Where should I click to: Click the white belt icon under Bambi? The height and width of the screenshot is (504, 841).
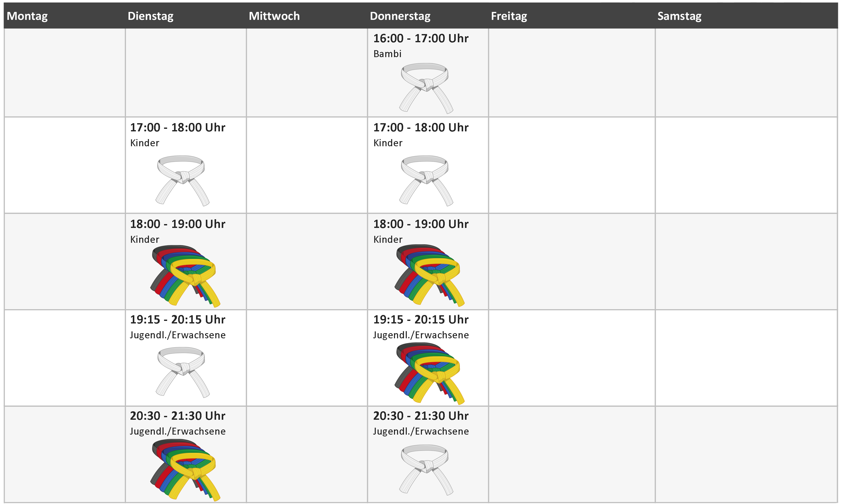[x=425, y=88]
